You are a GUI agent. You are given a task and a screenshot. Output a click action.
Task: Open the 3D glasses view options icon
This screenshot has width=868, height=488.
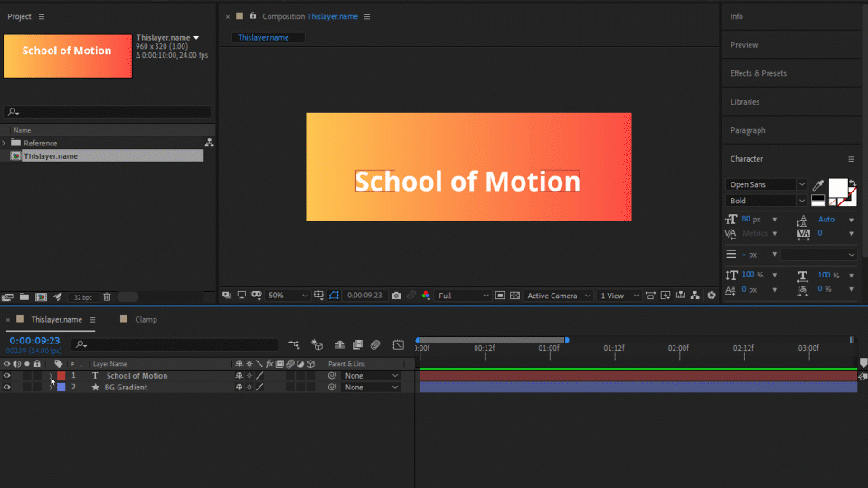pos(256,296)
